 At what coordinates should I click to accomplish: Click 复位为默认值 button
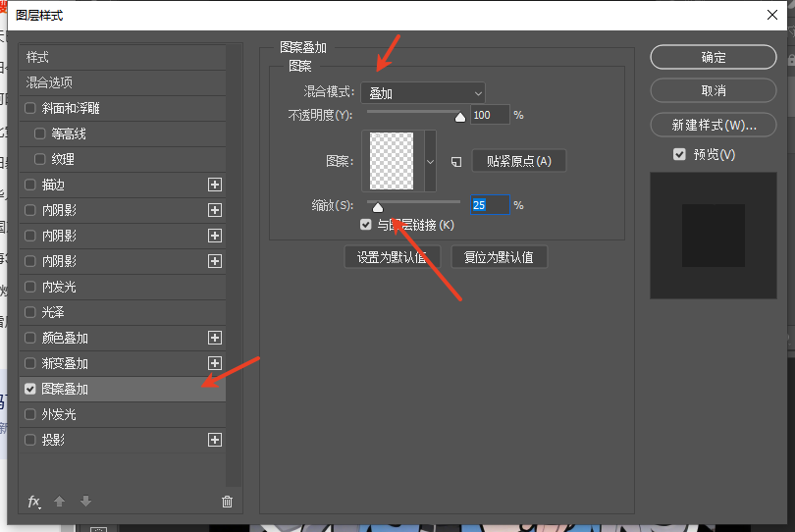click(499, 257)
